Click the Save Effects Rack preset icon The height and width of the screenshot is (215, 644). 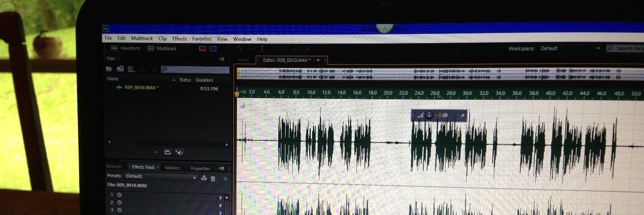click(x=204, y=178)
